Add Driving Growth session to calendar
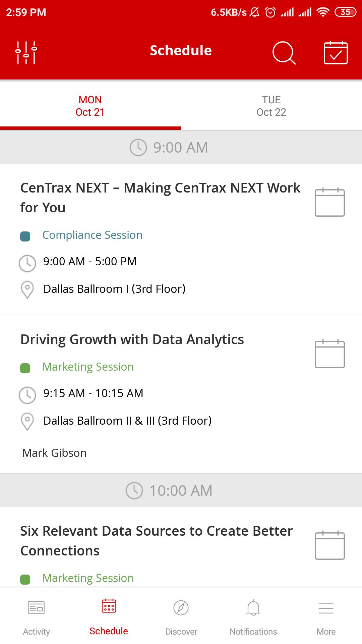This screenshot has height=644, width=362. (x=330, y=354)
